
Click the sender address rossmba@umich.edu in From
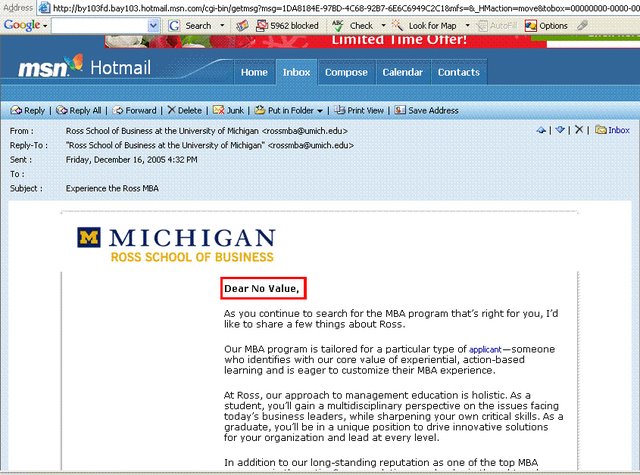(304, 131)
